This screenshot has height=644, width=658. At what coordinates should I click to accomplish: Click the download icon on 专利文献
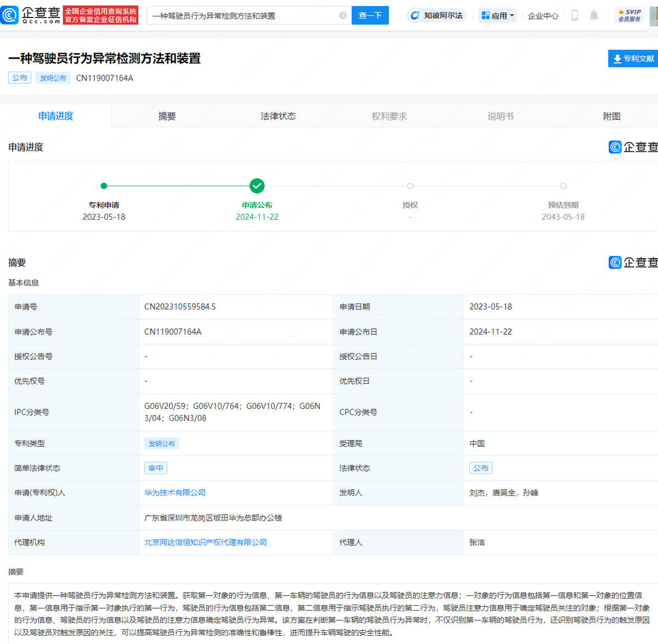[x=616, y=58]
